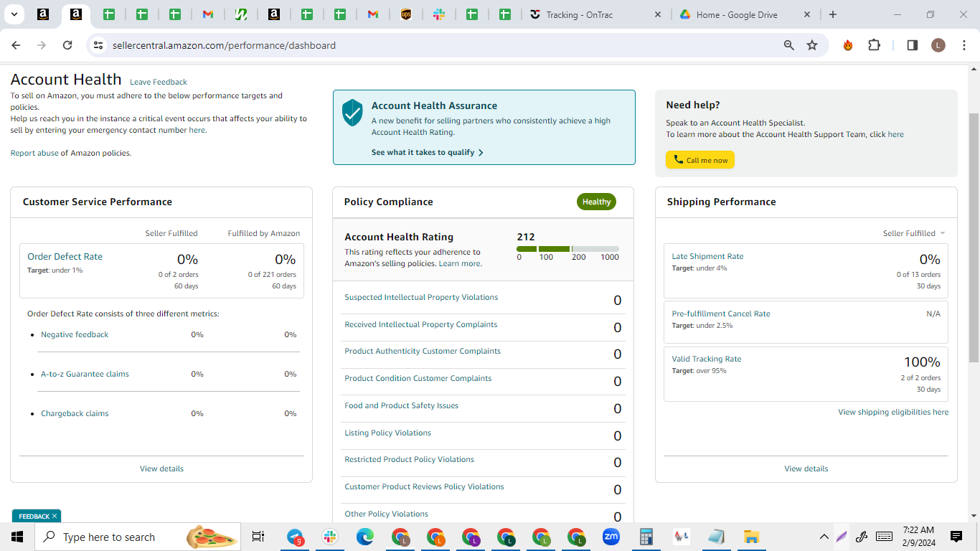980x551 pixels.
Task: Open Task View on the taskbar
Action: coord(258,537)
